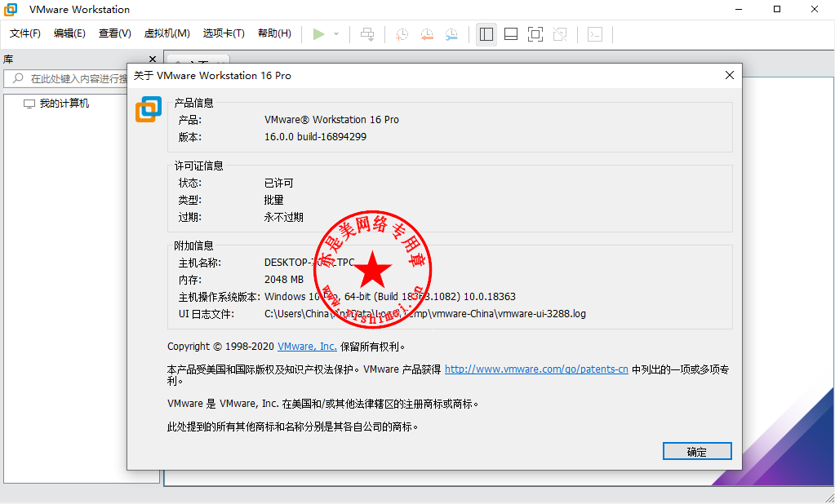Close the About VMware Workstation dialog
The height and width of the screenshot is (504, 835).
[x=730, y=76]
